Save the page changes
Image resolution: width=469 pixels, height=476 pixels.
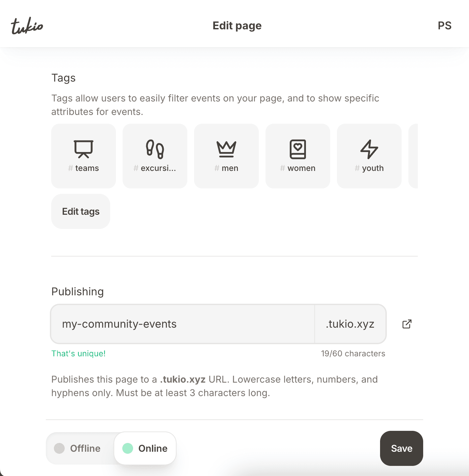point(402,448)
